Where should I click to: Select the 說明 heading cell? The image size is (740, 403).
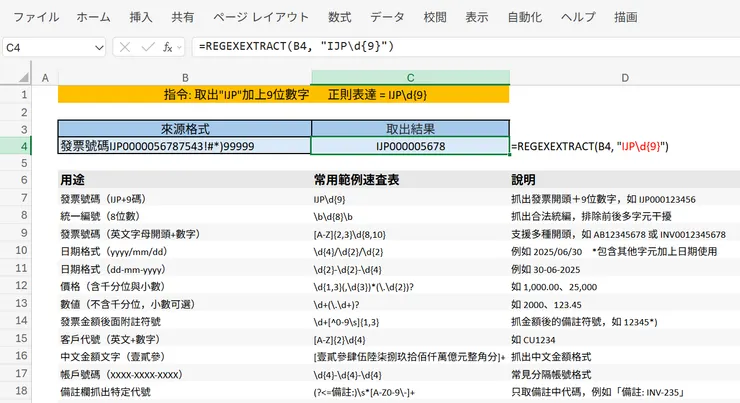(625, 180)
